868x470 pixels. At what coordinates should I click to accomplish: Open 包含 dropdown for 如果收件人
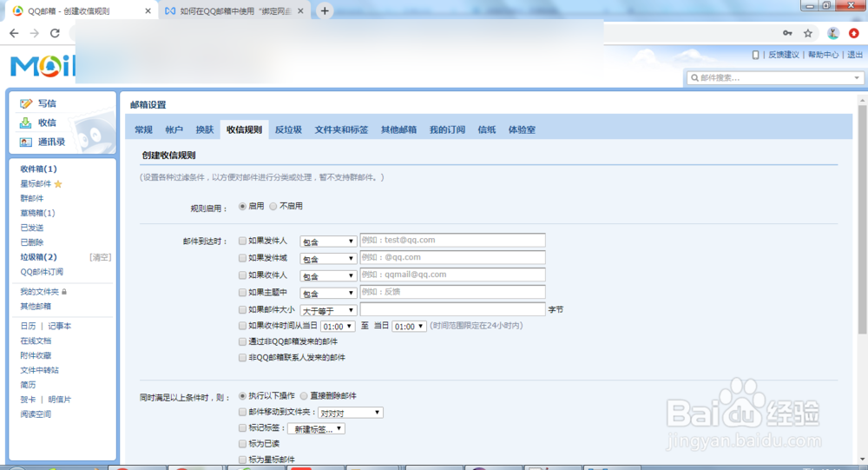[x=328, y=276]
